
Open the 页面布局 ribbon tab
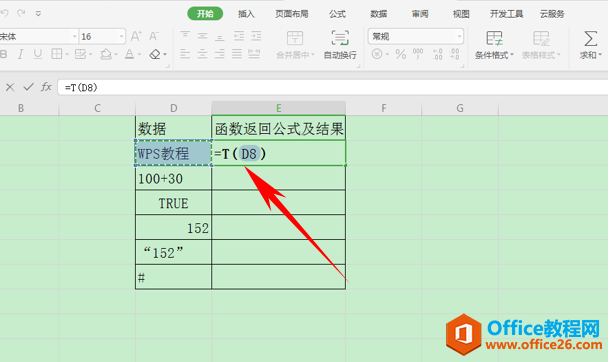[x=292, y=14]
